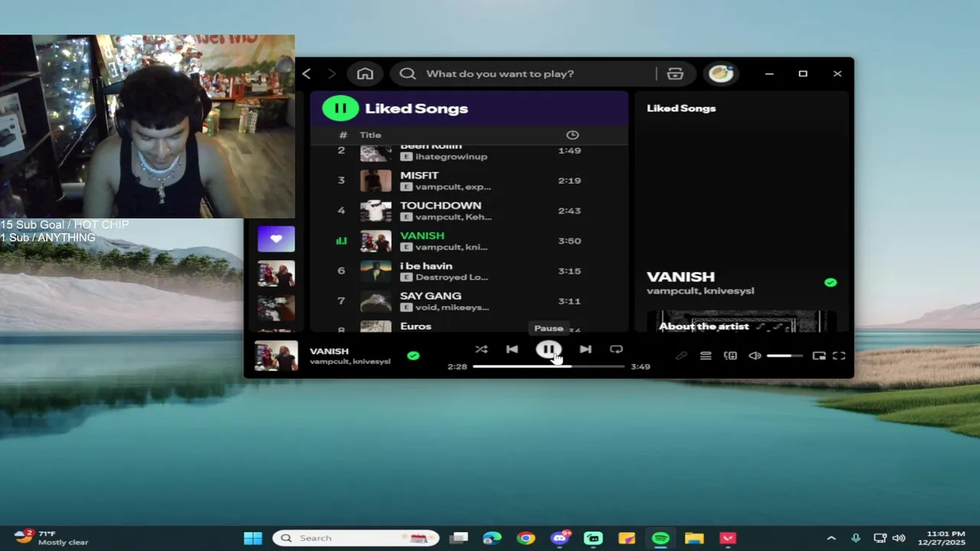This screenshot has width=980, height=551.
Task: Skip to the previous track
Action: (x=512, y=349)
